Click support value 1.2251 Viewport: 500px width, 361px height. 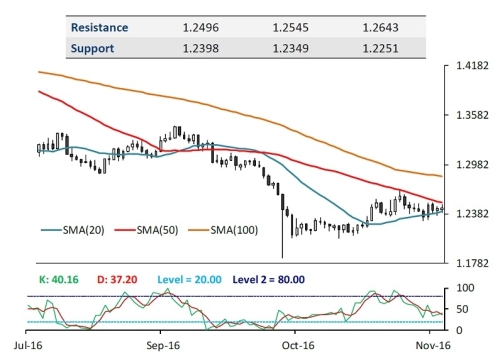380,49
